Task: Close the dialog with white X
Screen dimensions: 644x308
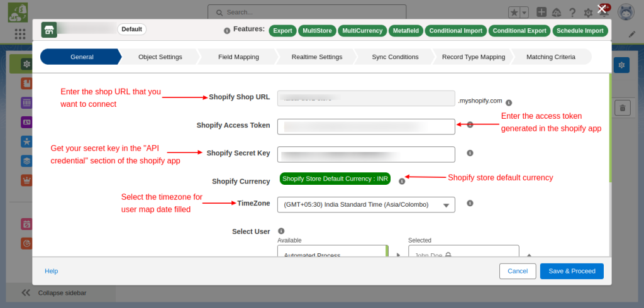Action: [602, 9]
